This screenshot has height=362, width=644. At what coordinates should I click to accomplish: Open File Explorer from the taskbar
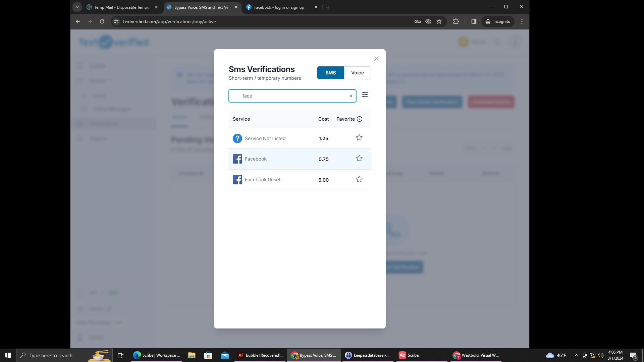(191, 355)
